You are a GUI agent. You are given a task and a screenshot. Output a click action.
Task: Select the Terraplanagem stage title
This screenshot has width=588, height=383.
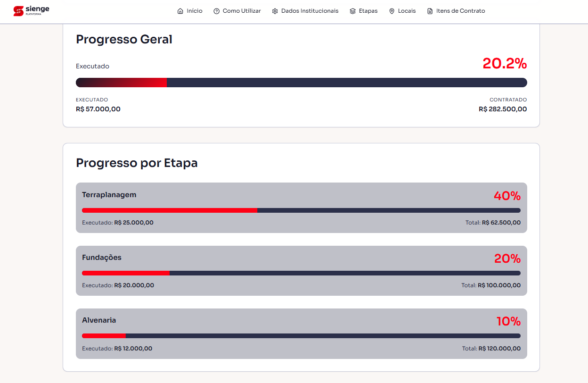tap(109, 195)
